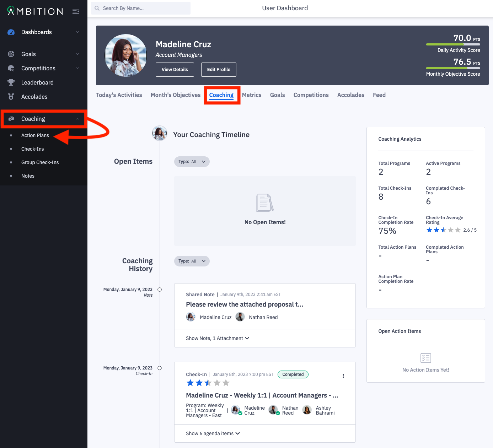This screenshot has height=448, width=493.
Task: Switch to Today's Activities tab
Action: click(119, 95)
